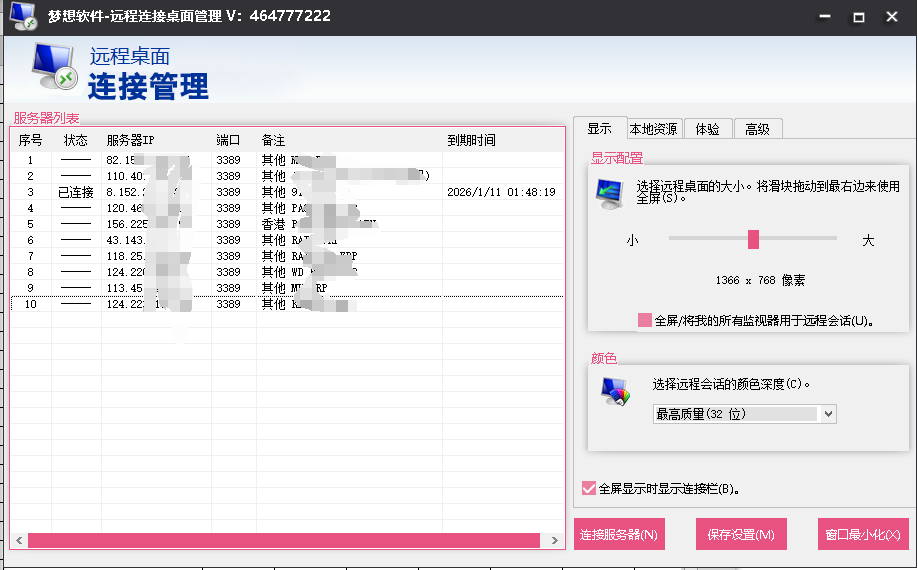Click the 连接服务器(N) button
The width and height of the screenshot is (918, 570).
(619, 535)
